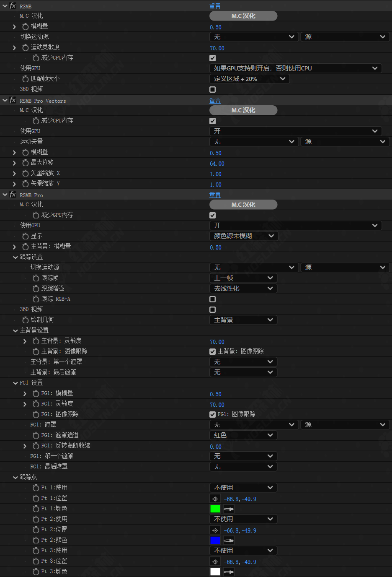Toggle FG1: 图像跟踪 checkbox
The height and width of the screenshot is (577, 392).
coord(213,414)
